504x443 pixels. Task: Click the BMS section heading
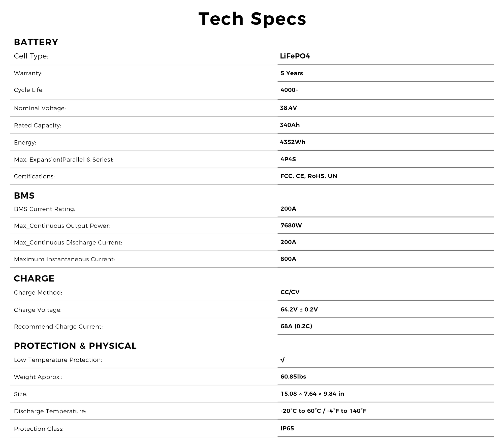(x=24, y=196)
